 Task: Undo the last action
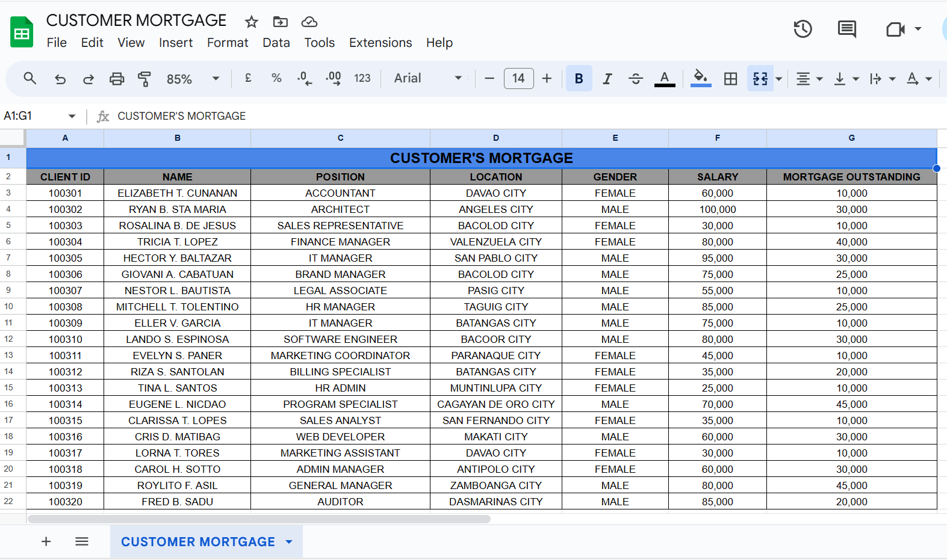pyautogui.click(x=60, y=79)
